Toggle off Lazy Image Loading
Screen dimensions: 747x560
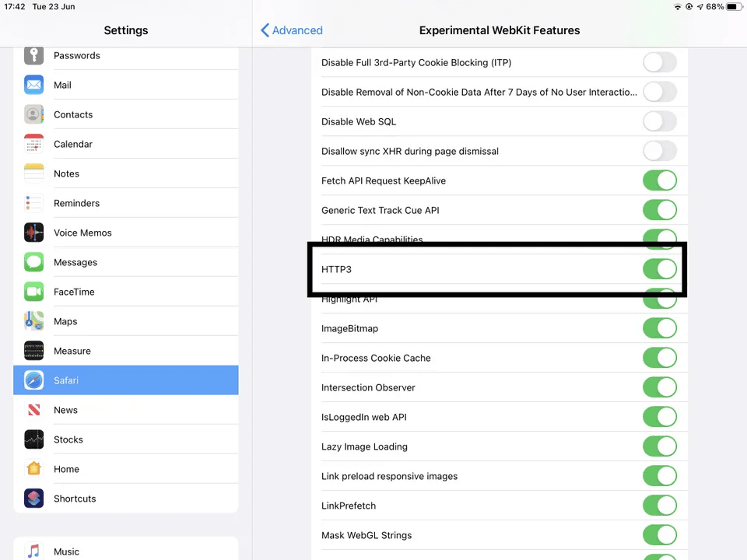[659, 446]
